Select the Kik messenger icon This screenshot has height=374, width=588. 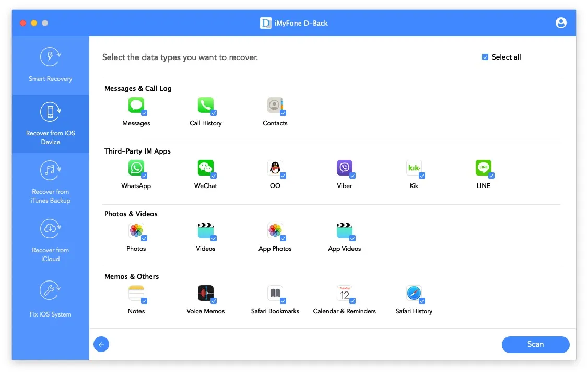tap(414, 167)
